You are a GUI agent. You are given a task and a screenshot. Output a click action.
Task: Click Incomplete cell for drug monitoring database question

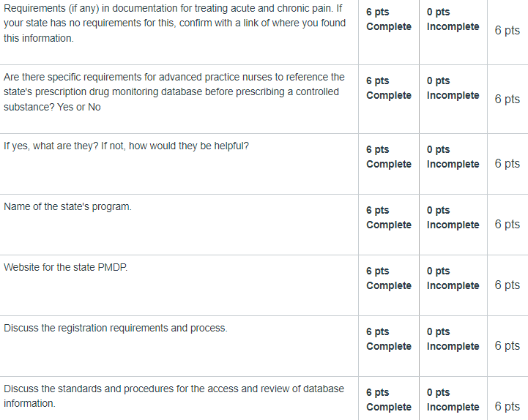453,100
